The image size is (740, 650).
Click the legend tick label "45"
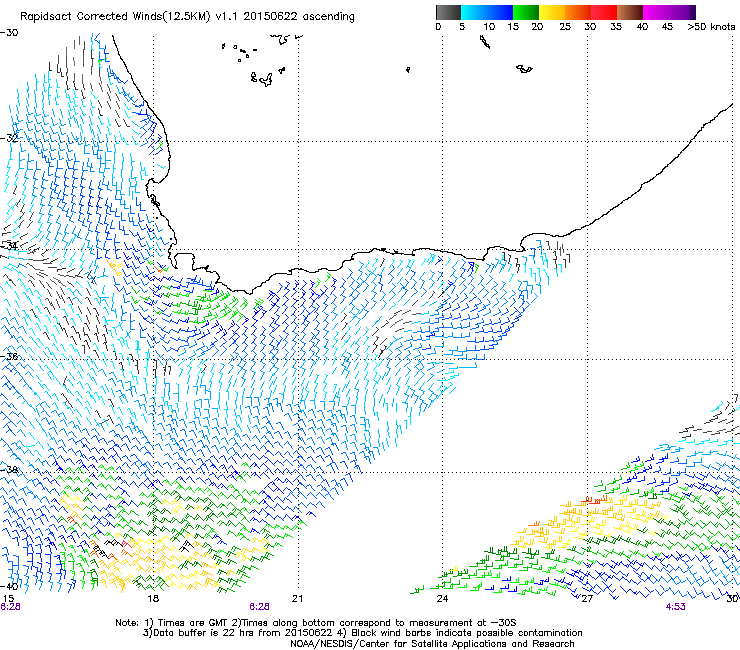click(667, 27)
